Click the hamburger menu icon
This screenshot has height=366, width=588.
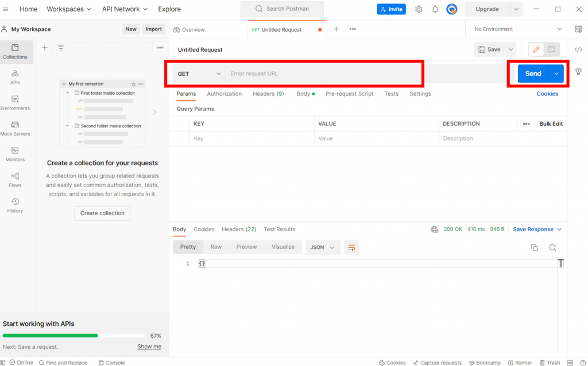[x=5, y=9]
